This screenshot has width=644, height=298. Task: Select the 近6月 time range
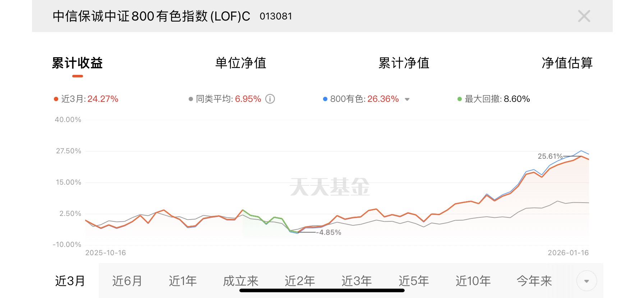click(127, 281)
